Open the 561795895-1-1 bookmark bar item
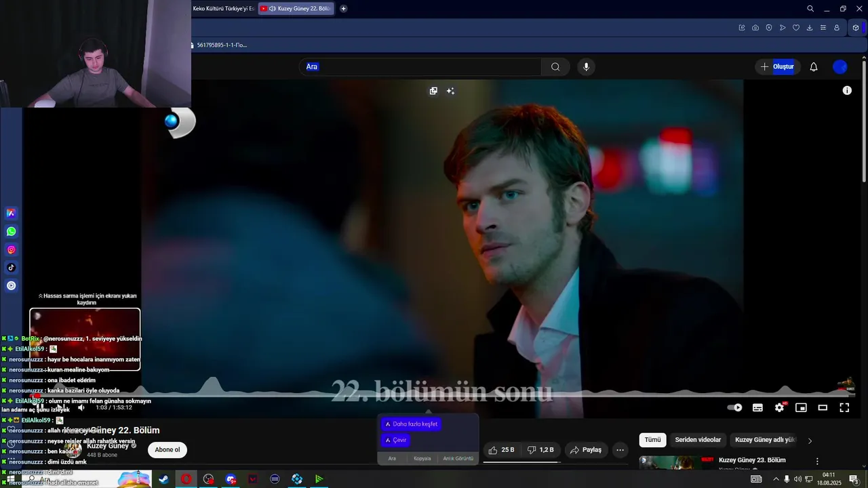Image resolution: width=868 pixels, height=488 pixels. pyautogui.click(x=218, y=45)
